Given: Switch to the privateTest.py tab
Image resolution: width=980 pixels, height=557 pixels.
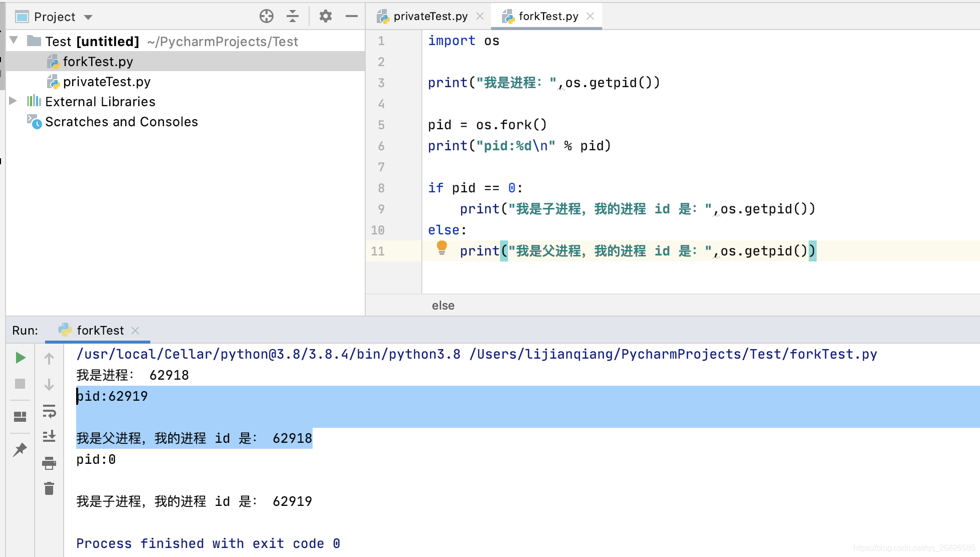Looking at the screenshot, I should pyautogui.click(x=432, y=16).
